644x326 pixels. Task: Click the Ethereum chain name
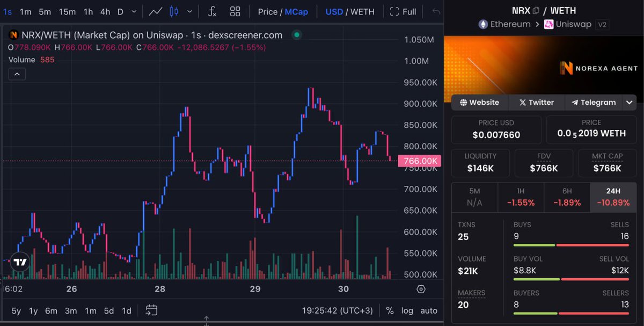click(x=510, y=24)
